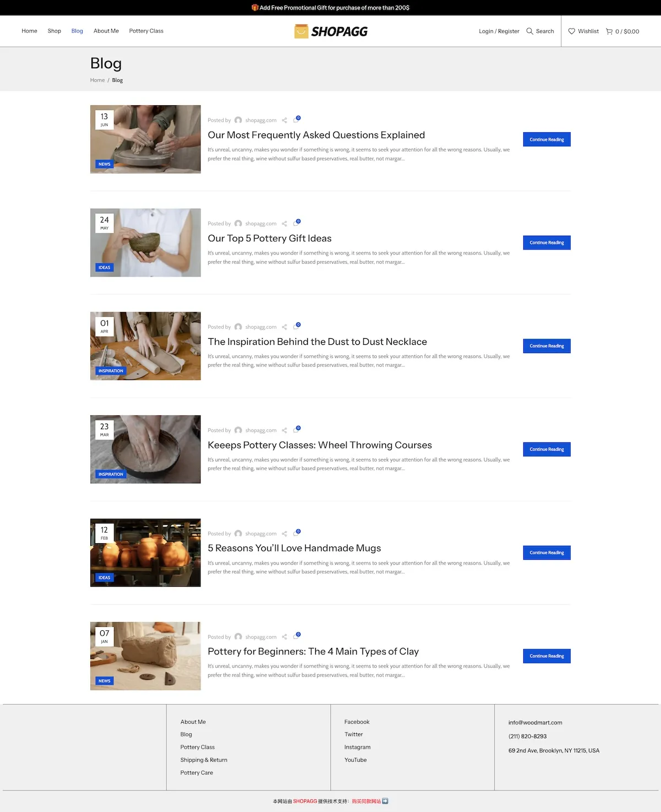Click author avatar on Frequently Asked Questions post

point(238,120)
